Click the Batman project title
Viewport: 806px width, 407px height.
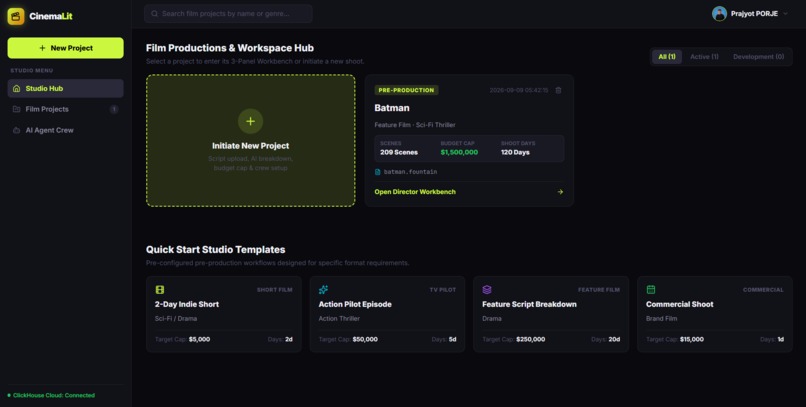pyautogui.click(x=392, y=108)
